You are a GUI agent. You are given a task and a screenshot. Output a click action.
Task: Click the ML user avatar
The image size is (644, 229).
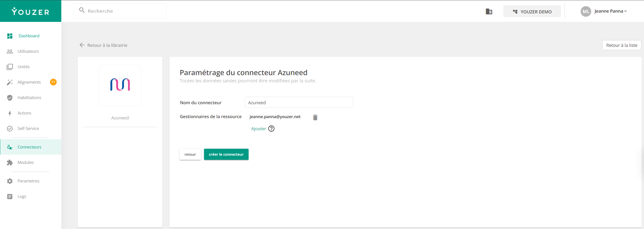(x=586, y=11)
